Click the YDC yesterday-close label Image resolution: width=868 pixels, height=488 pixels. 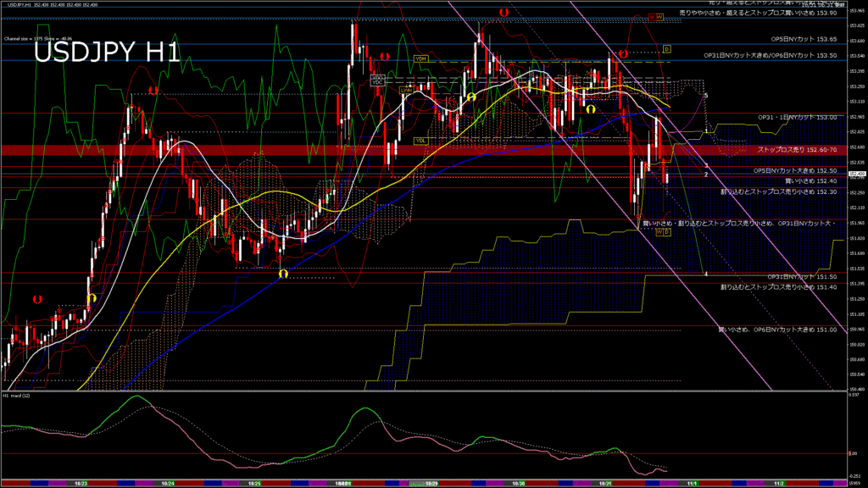(377, 82)
